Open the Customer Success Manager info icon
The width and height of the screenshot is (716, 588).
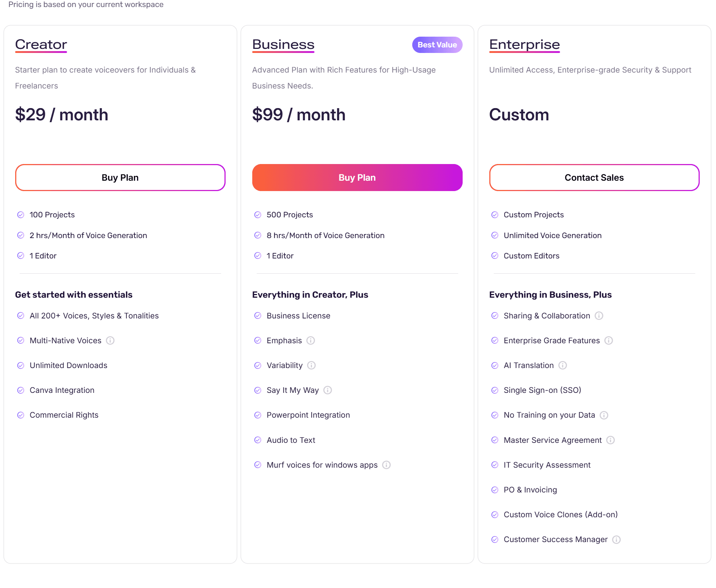[617, 539]
